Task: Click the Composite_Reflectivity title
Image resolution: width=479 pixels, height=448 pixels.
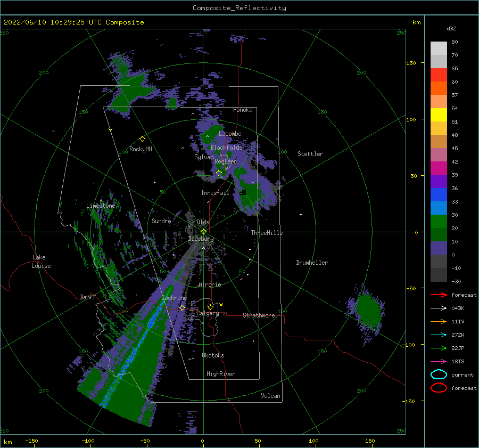Action: pos(240,8)
